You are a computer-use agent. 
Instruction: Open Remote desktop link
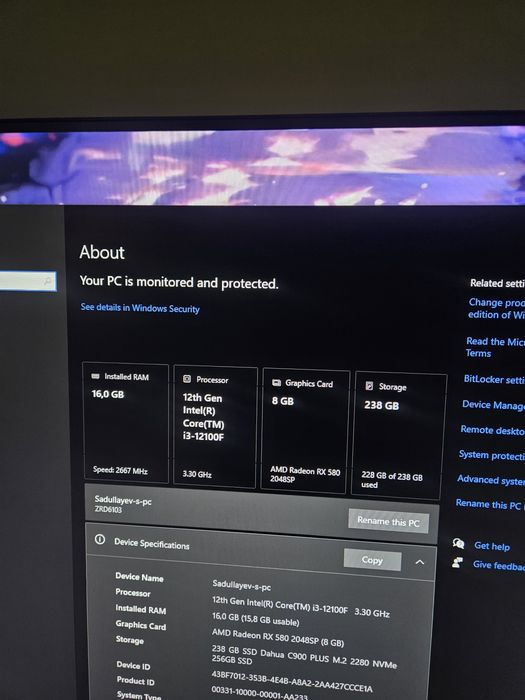click(x=492, y=430)
